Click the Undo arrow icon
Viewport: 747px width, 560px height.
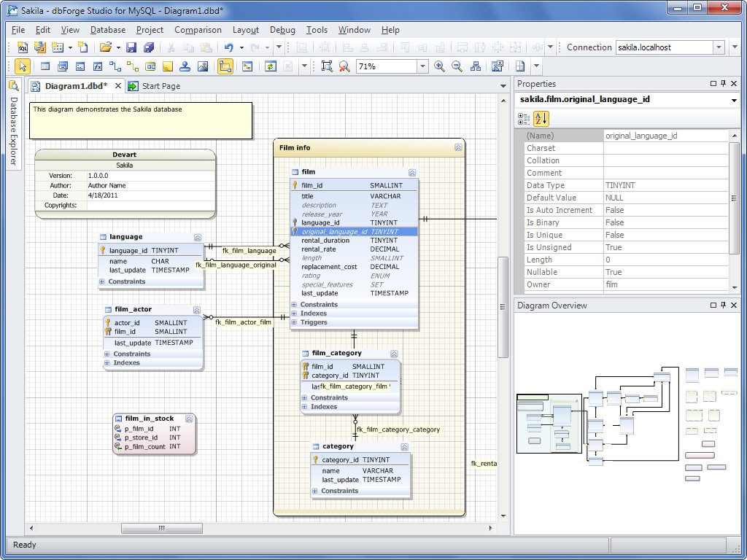click(x=229, y=47)
